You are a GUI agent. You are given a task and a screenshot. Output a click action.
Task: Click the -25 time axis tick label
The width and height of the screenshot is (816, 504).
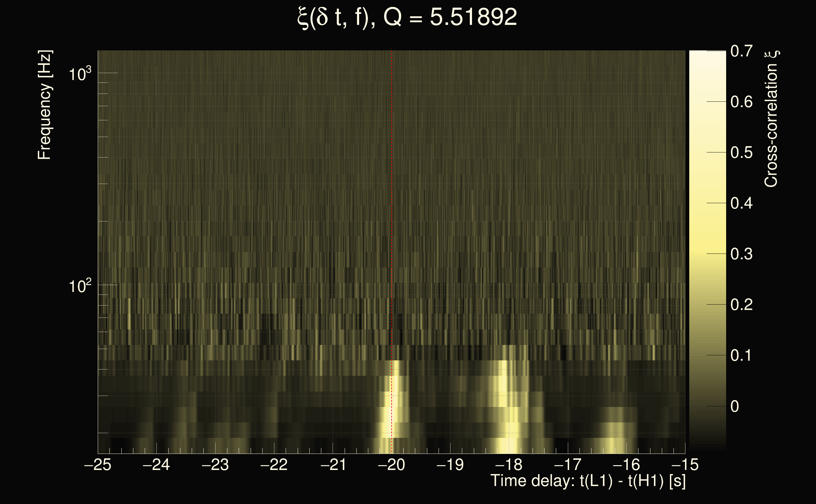click(98, 465)
